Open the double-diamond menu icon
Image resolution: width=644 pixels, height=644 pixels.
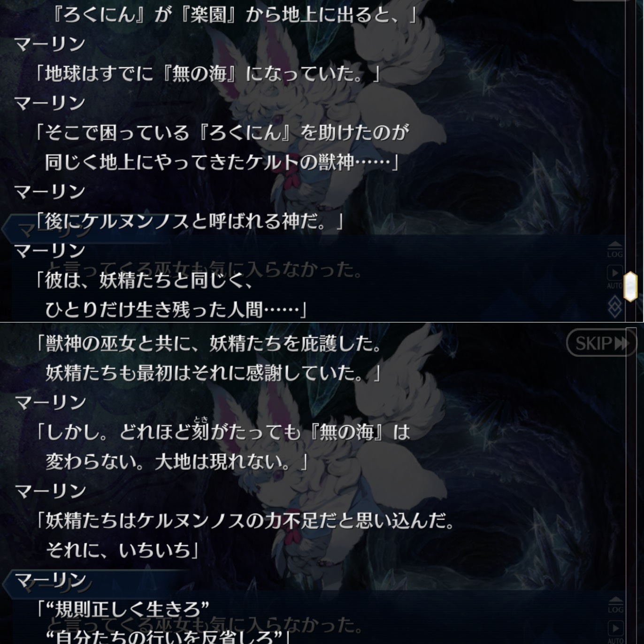click(615, 306)
